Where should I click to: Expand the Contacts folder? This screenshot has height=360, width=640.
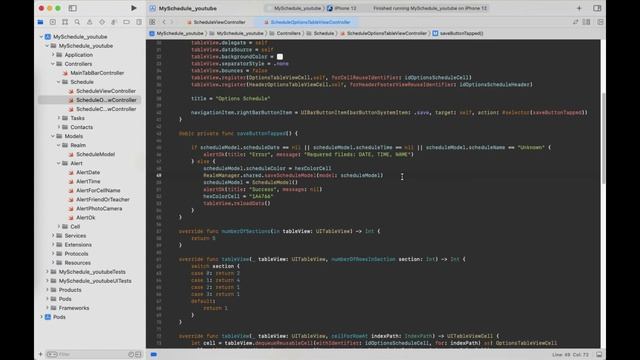(x=59, y=127)
